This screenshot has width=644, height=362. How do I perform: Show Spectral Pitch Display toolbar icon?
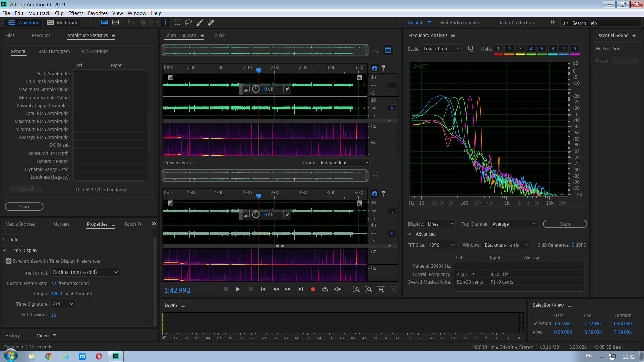(x=116, y=22)
